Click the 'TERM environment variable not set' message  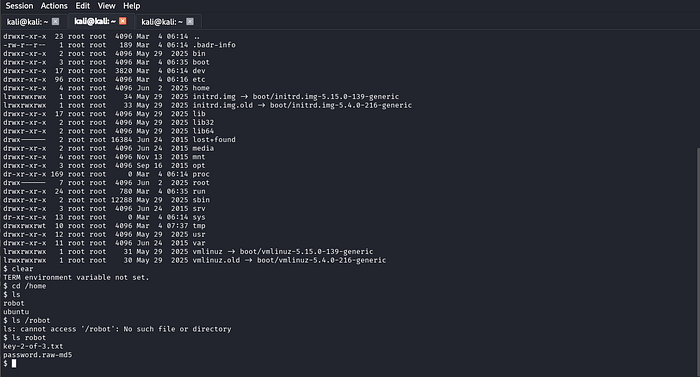(76, 277)
